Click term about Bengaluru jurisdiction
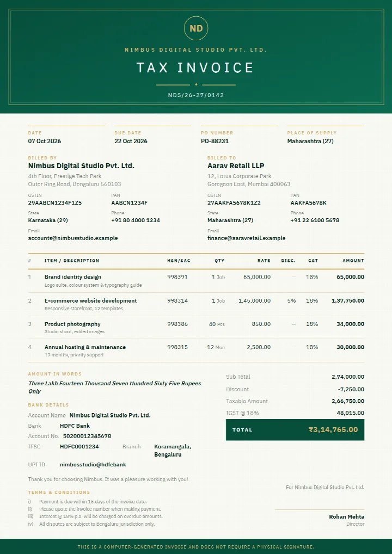Screen dimensions: 392x554 click(97, 524)
